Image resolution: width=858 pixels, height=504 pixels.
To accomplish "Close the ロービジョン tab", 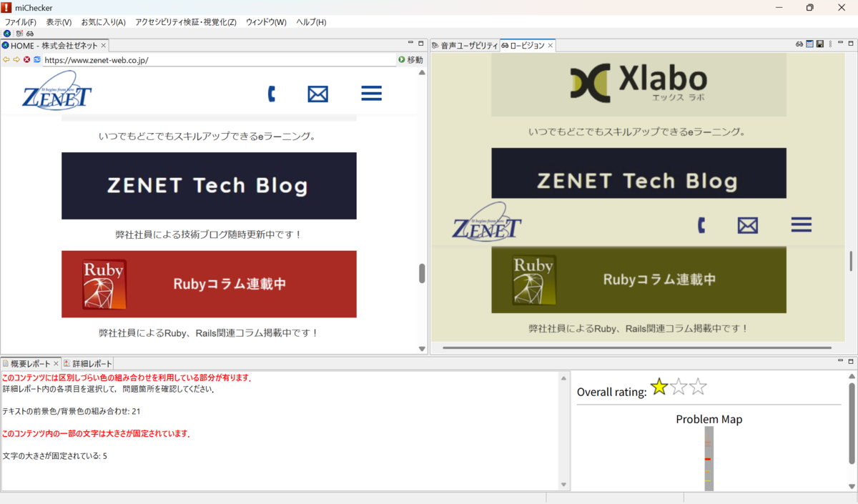I will (x=551, y=46).
